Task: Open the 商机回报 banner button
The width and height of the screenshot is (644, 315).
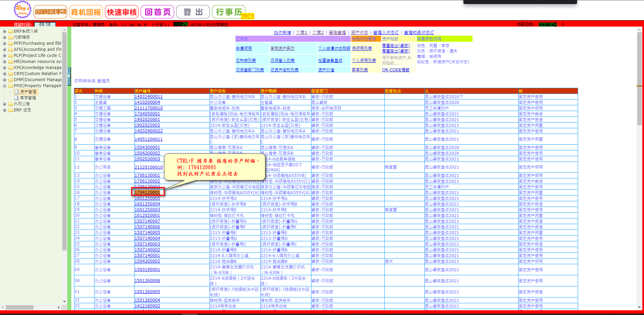Action: (x=86, y=12)
